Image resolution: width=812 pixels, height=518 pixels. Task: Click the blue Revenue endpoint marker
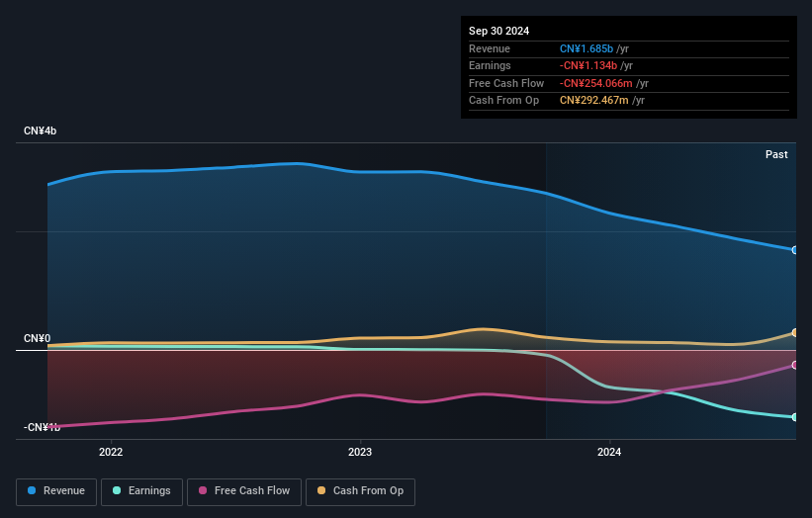(795, 250)
